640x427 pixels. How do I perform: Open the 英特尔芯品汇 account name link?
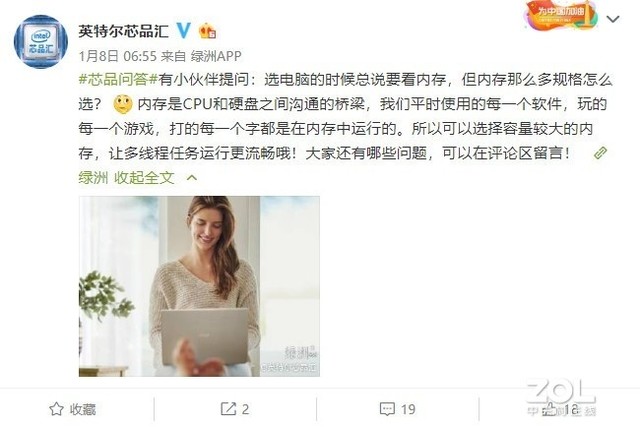(124, 31)
